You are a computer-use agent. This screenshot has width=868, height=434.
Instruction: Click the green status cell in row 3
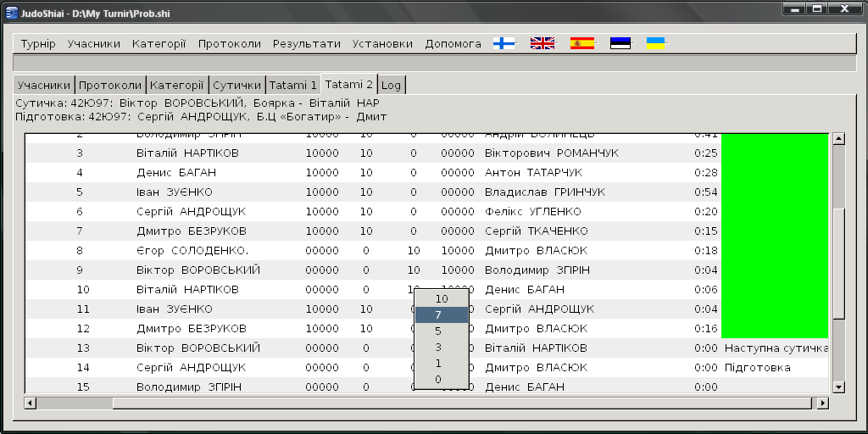click(774, 153)
